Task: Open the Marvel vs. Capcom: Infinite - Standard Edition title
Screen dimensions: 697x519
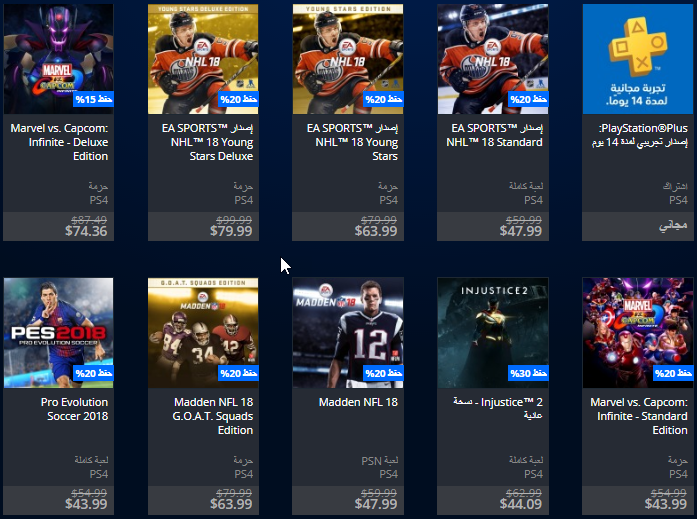Action: [x=639, y=416]
